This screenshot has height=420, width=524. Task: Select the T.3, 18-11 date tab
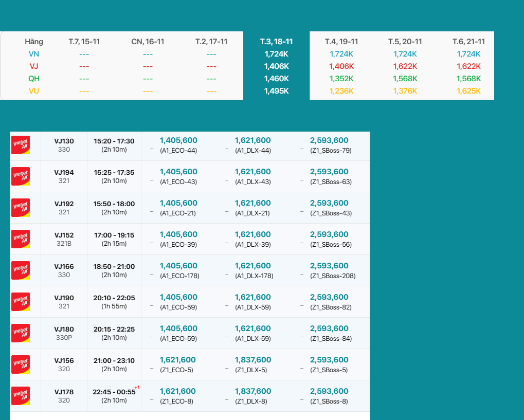(276, 42)
